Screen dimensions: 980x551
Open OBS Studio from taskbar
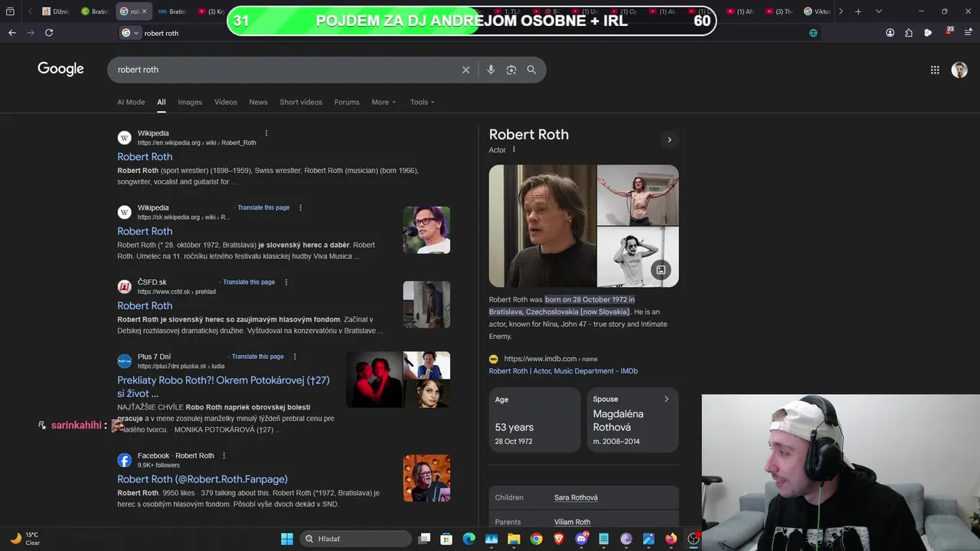pos(694,539)
